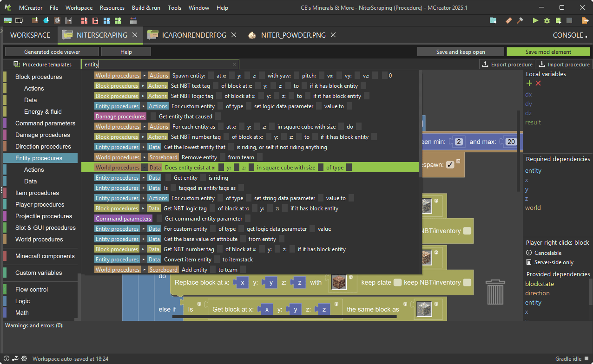Click Generated code viewer button
Screen dimensions: 593x364
pyautogui.click(x=52, y=52)
